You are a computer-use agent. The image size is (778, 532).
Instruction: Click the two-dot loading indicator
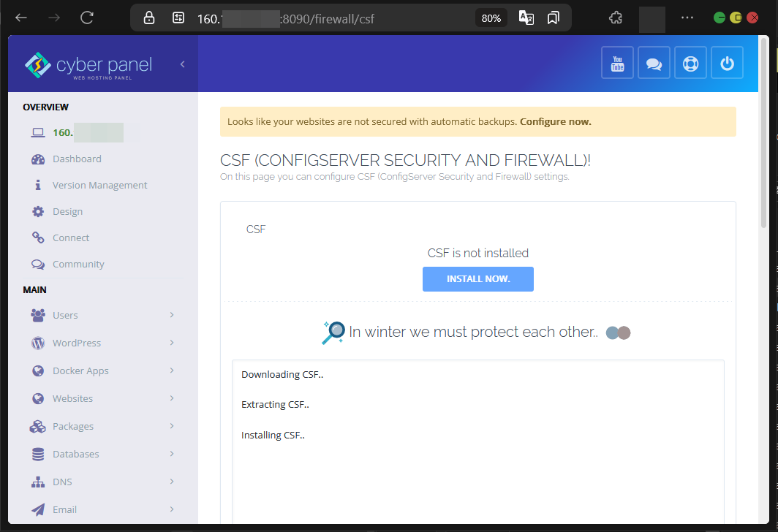coord(619,332)
